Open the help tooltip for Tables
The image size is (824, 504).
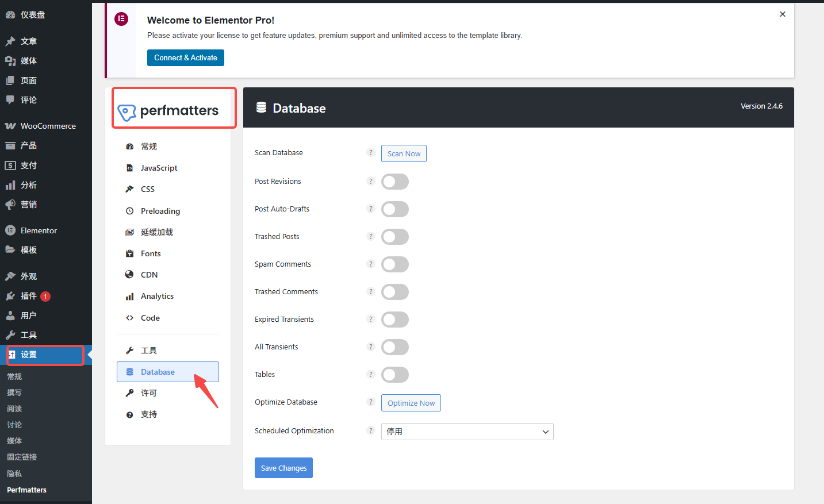click(370, 374)
